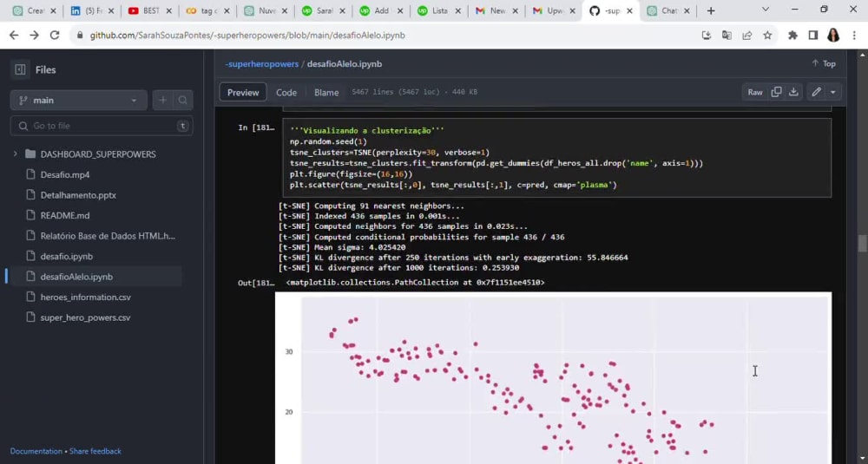The height and width of the screenshot is (464, 868).
Task: Open Chrome three-dot menu
Action: click(x=854, y=36)
